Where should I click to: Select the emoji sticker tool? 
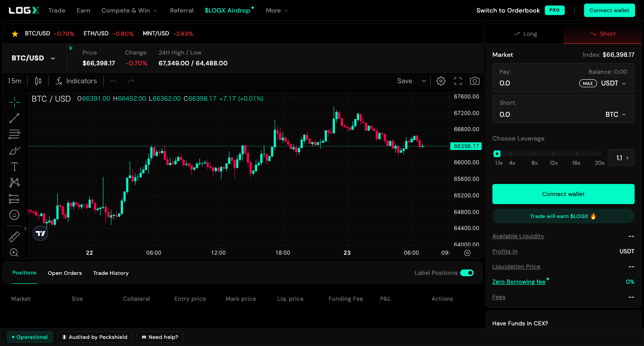pos(14,214)
